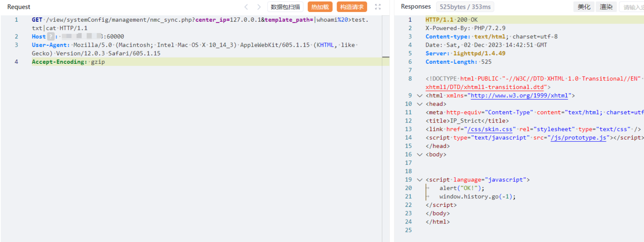This screenshot has height=242, width=644.
Task: Click the DOCTYPE declaration on line 8
Action: tap(534, 83)
